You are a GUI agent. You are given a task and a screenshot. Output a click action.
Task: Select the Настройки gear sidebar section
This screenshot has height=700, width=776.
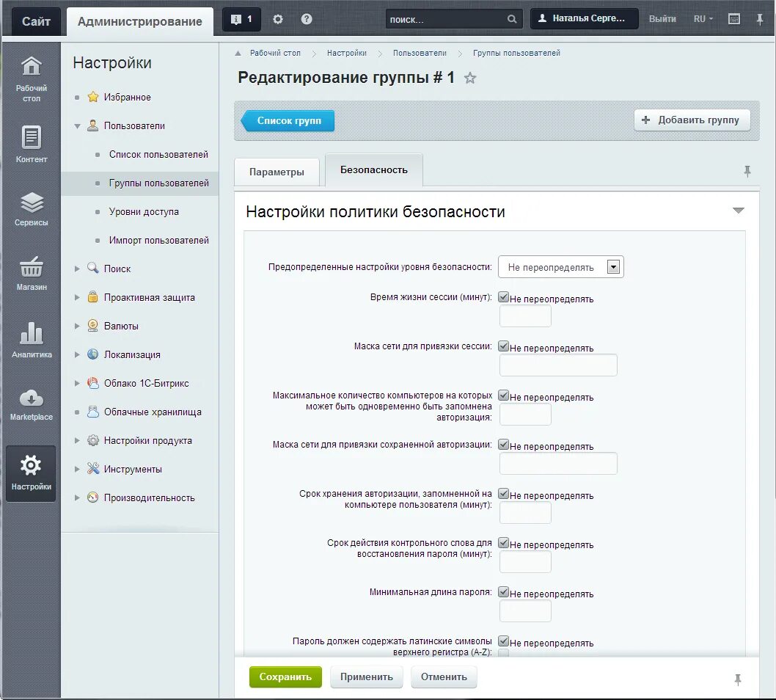[x=32, y=473]
